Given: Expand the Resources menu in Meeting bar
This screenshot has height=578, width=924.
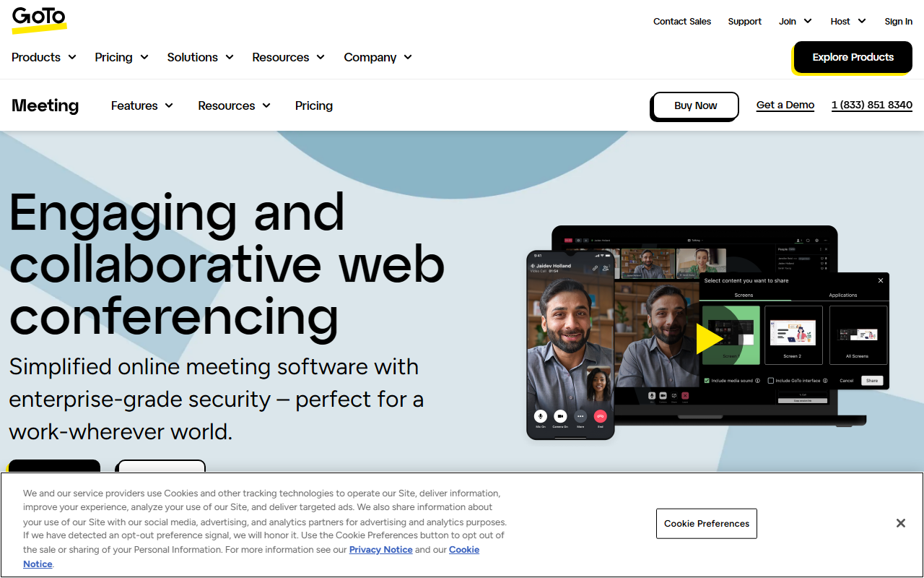Looking at the screenshot, I should click(x=235, y=105).
